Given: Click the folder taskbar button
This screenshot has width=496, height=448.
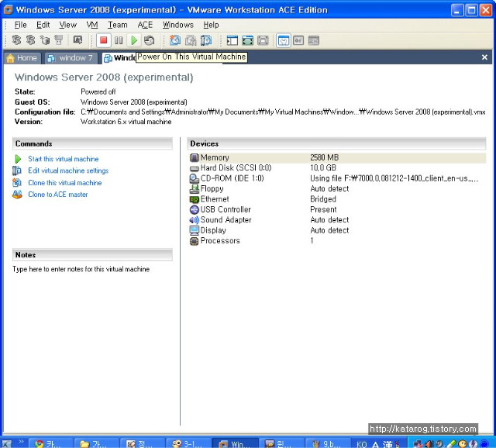Looking at the screenshot, I should point(96,443).
